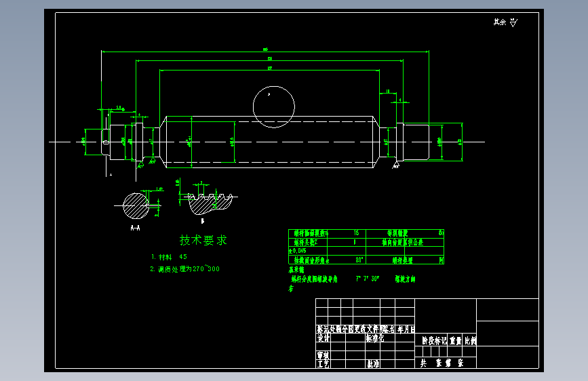Click the 标准化 cell in the title block
Screen dimensions: 588x381
coord(374,338)
